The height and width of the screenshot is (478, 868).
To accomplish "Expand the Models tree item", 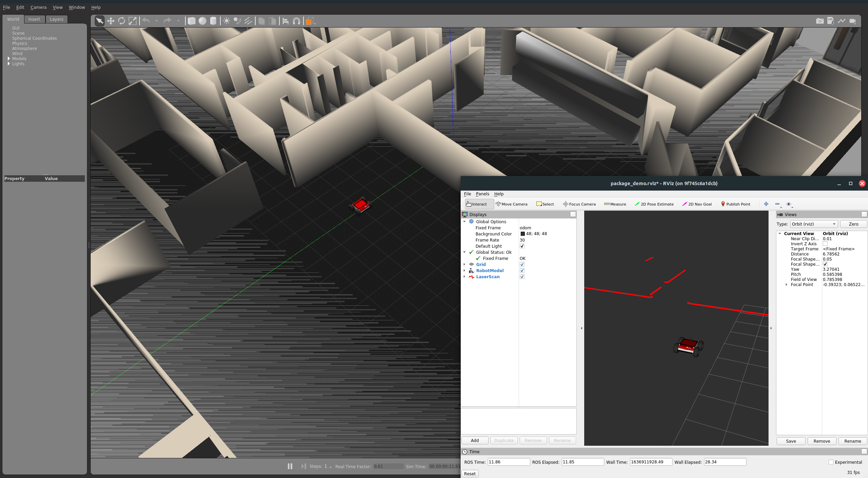I will (x=9, y=58).
